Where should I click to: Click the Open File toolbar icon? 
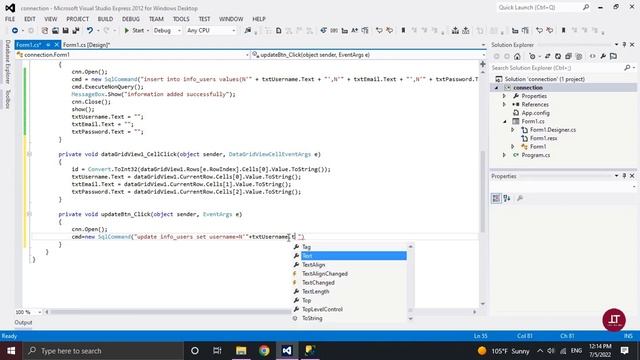click(x=55, y=31)
